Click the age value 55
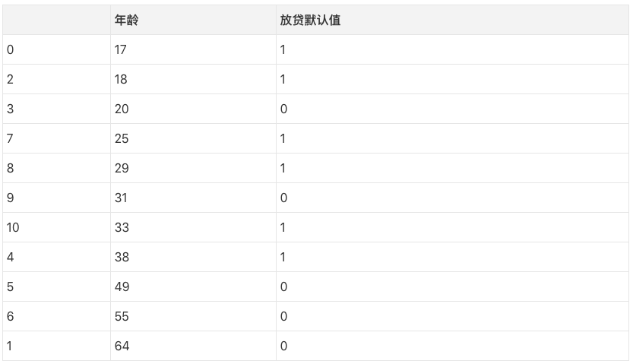633x364 pixels. (122, 317)
